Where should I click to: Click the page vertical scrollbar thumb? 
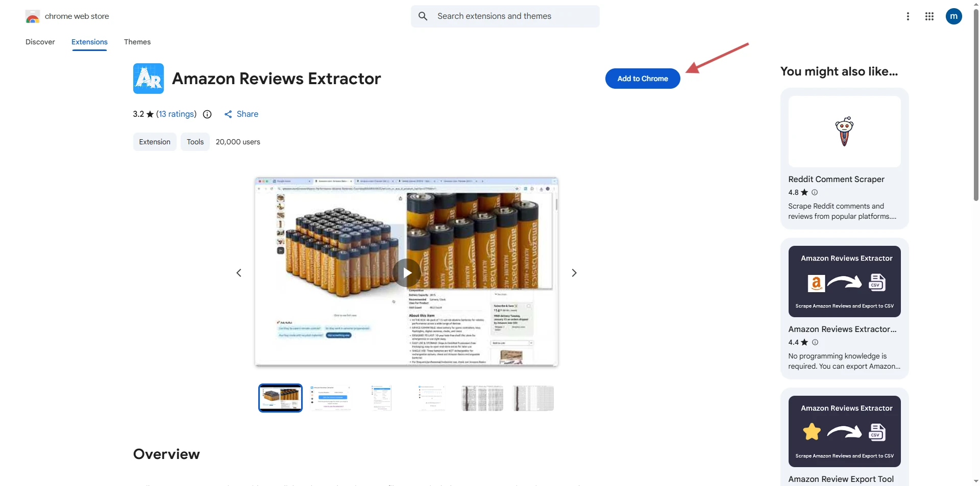[x=976, y=105]
